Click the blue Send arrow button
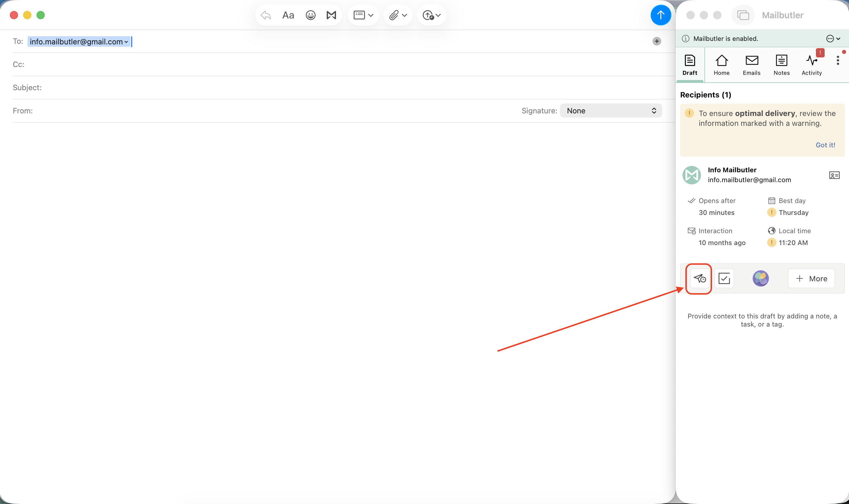849x504 pixels. click(x=660, y=15)
